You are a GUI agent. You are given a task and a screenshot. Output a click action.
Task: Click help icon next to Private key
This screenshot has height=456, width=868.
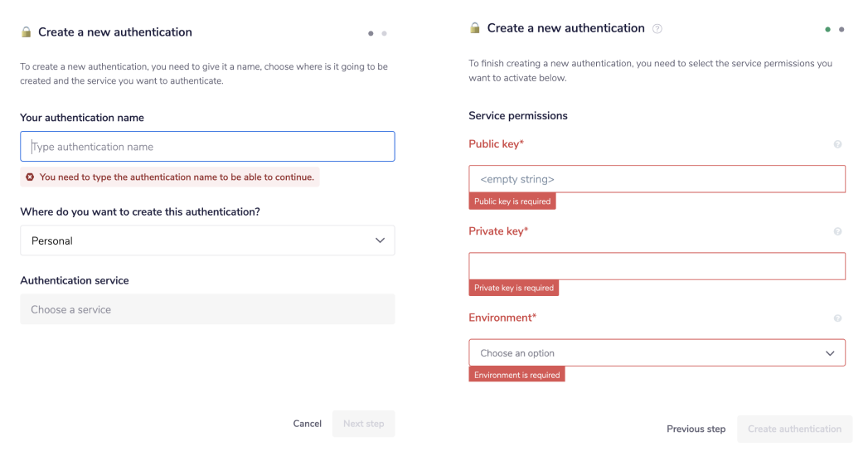click(837, 232)
